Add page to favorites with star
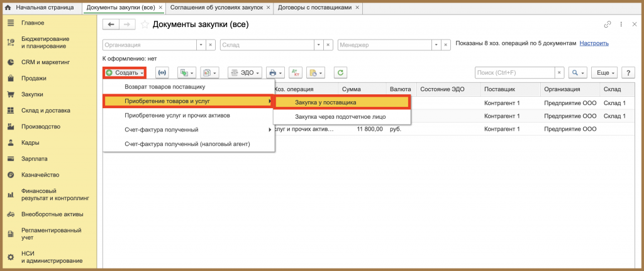Image resolution: width=644 pixels, height=271 pixels. (x=145, y=25)
